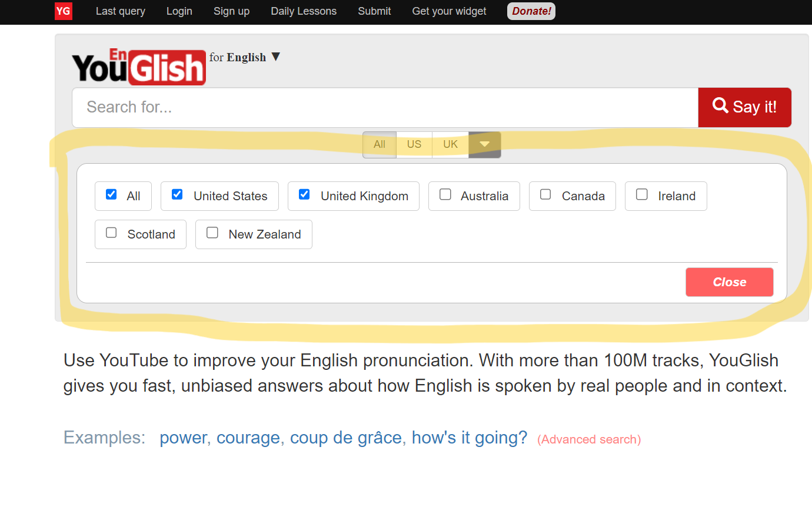Click the red YG logo icon
812x513 pixels.
63,11
